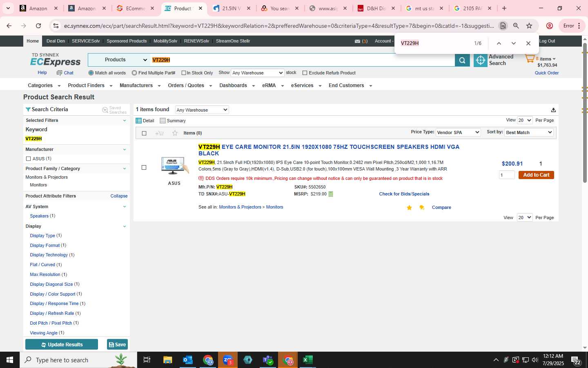Collapse the Manufacturer filter section

click(x=125, y=150)
